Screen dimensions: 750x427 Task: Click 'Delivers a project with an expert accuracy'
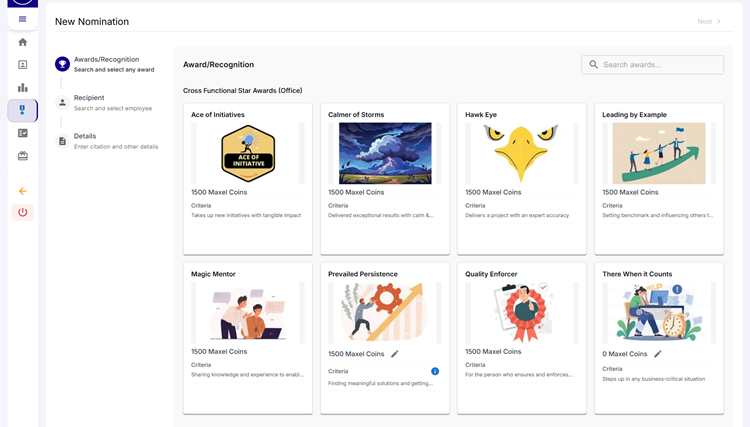517,215
